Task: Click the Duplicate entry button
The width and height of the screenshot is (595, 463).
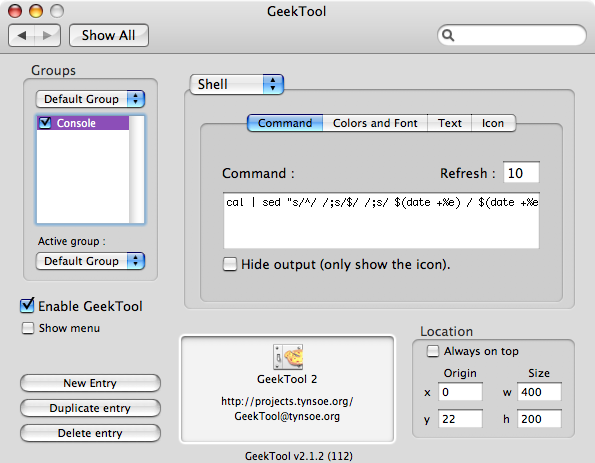Action: tap(90, 408)
